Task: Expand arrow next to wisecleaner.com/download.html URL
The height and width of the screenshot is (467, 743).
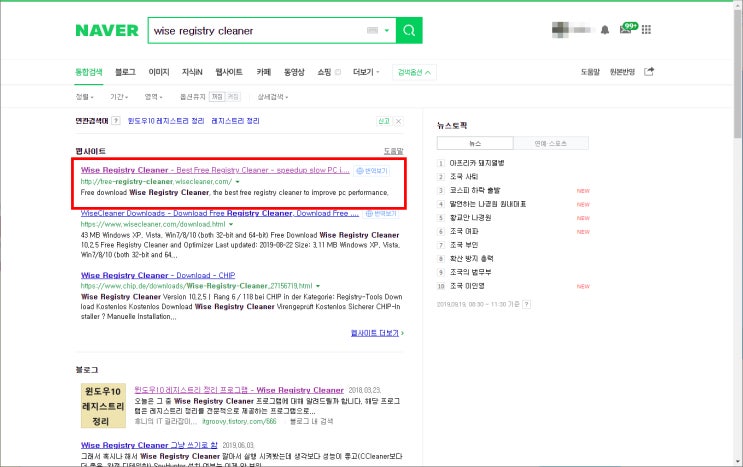Action: coord(231,225)
